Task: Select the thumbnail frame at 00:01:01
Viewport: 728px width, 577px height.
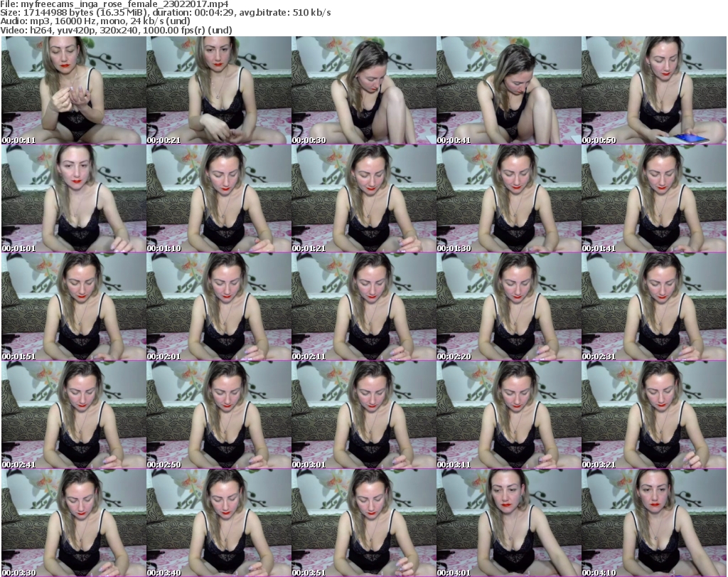Action: coord(74,198)
